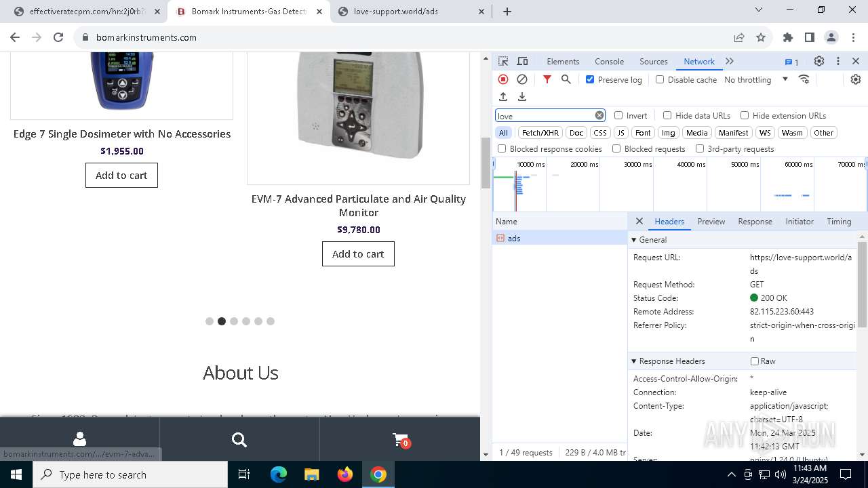Stop recording network log red button

[503, 79]
